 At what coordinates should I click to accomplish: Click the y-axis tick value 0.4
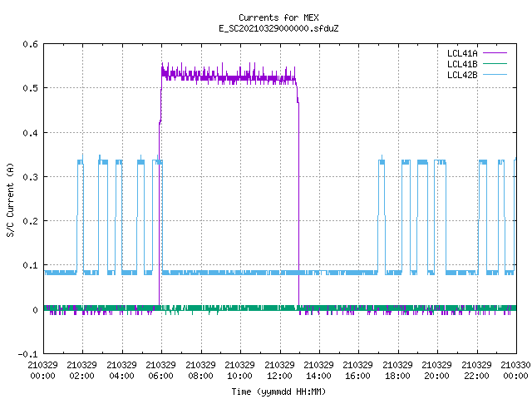pyautogui.click(x=30, y=133)
